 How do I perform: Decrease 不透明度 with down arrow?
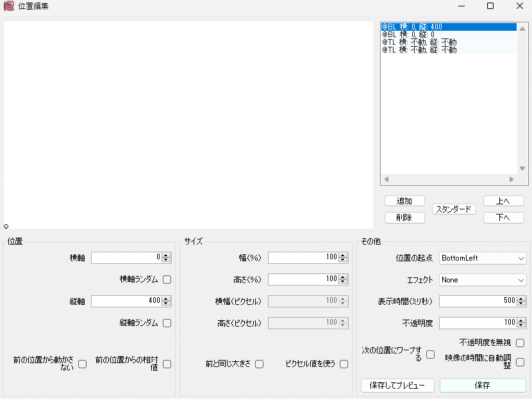tap(521, 325)
